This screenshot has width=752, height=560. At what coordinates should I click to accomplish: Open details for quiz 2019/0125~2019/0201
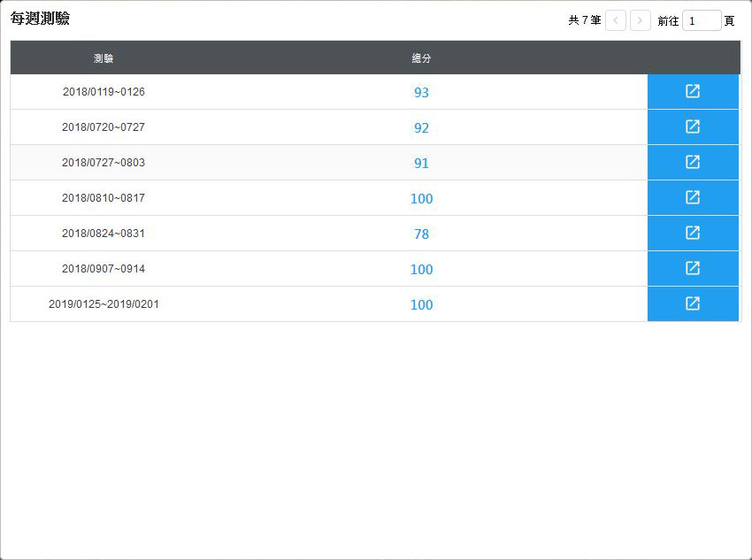693,304
